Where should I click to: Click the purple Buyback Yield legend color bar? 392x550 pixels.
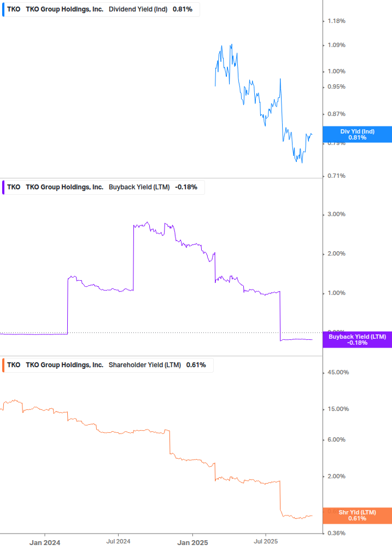[4, 187]
